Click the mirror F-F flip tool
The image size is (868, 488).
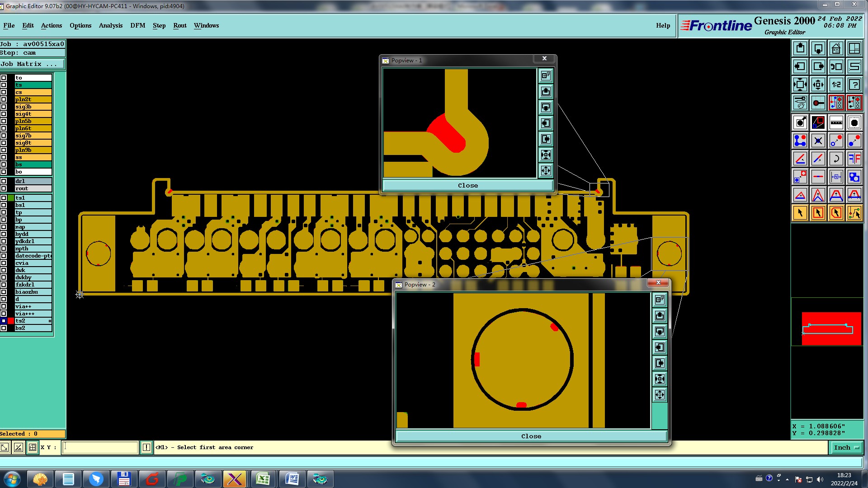click(854, 159)
